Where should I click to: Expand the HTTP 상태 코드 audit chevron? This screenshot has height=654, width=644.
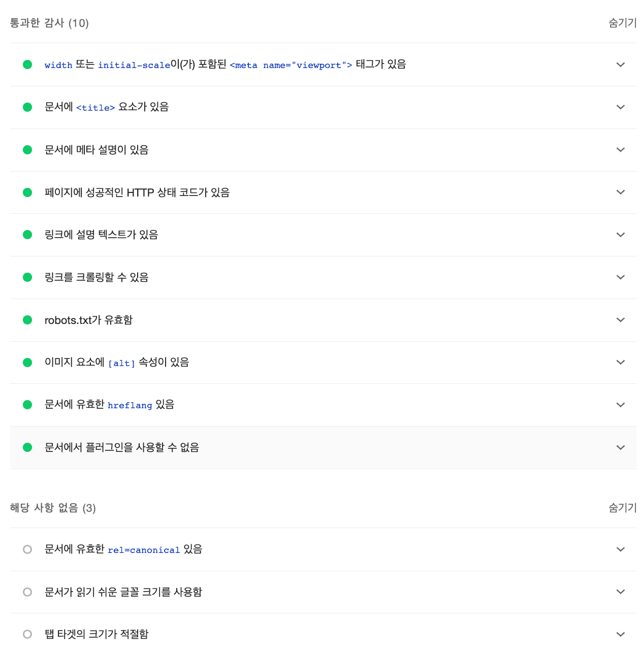(x=620, y=192)
